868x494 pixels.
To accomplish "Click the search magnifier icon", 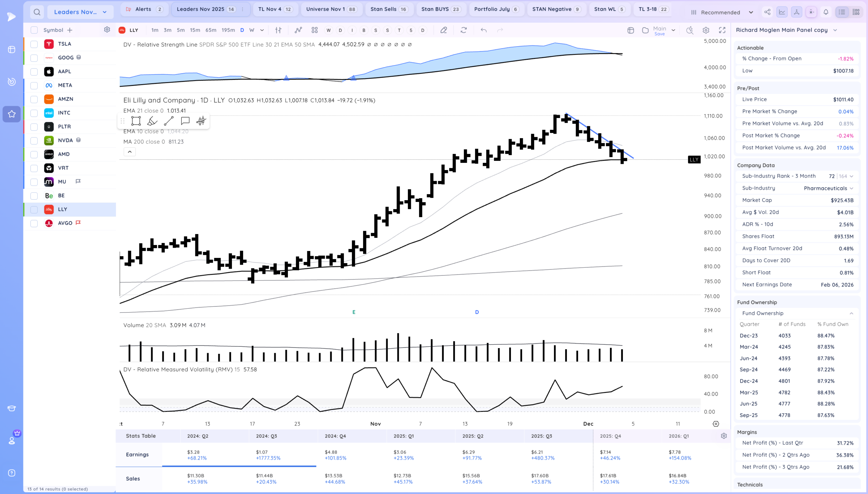I will [37, 12].
